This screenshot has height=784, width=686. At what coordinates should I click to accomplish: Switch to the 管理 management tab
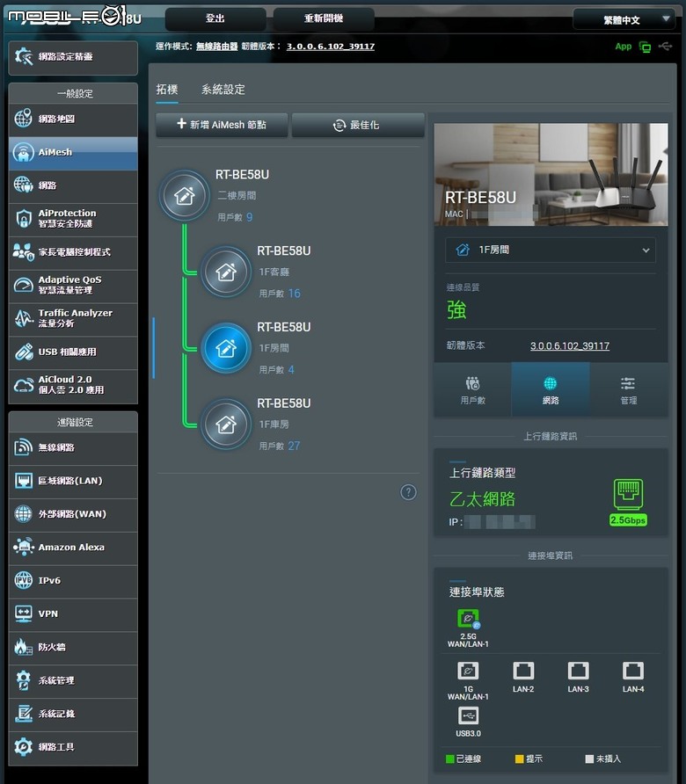tap(629, 390)
